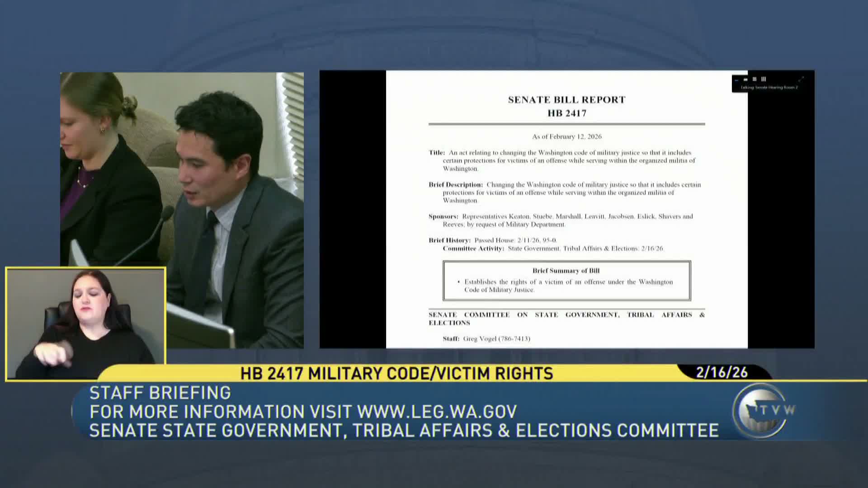Select the speaker view layout icon
868x488 pixels.
(x=745, y=79)
